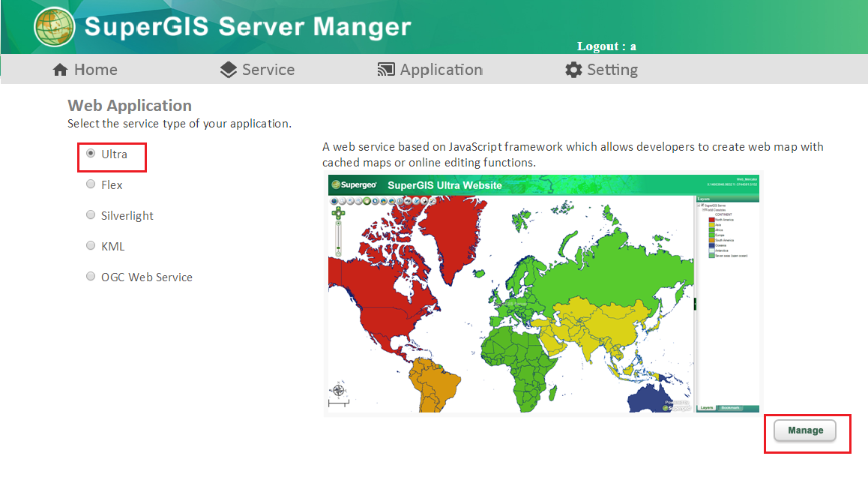Screen dimensions: 868x489
Task: Click the Application cast icon
Action: 386,70
